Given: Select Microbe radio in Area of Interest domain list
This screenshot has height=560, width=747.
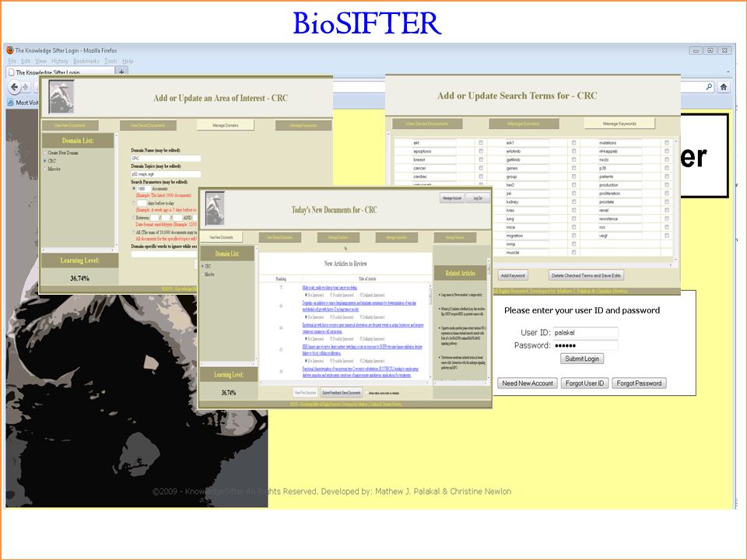Looking at the screenshot, I should tap(45, 169).
